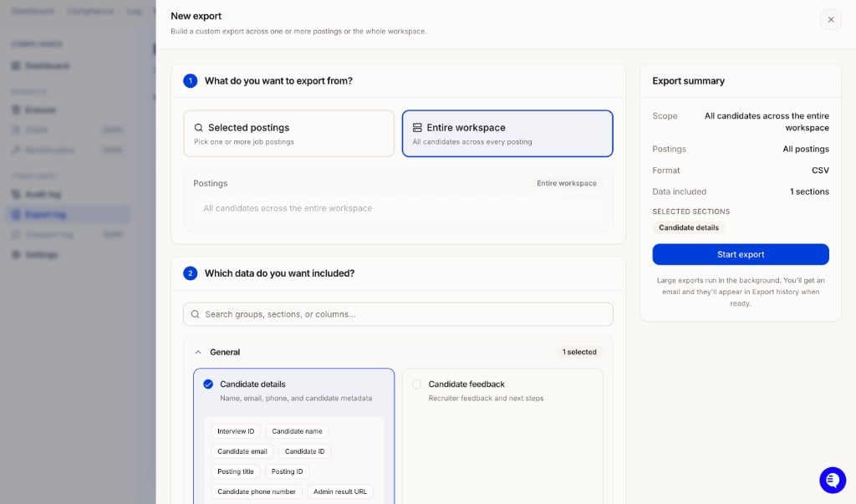
Task: Collapse the General group chevron
Action: [x=198, y=352]
